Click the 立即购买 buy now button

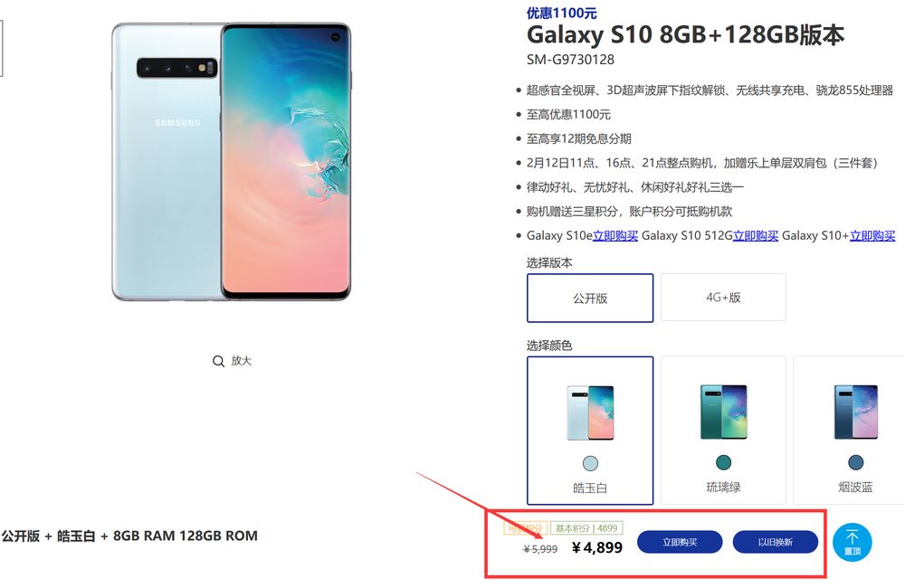tap(680, 542)
